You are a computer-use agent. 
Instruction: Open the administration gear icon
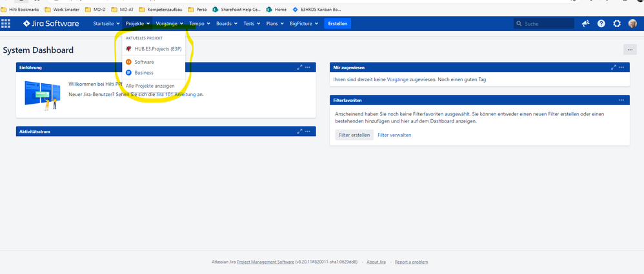(x=617, y=24)
